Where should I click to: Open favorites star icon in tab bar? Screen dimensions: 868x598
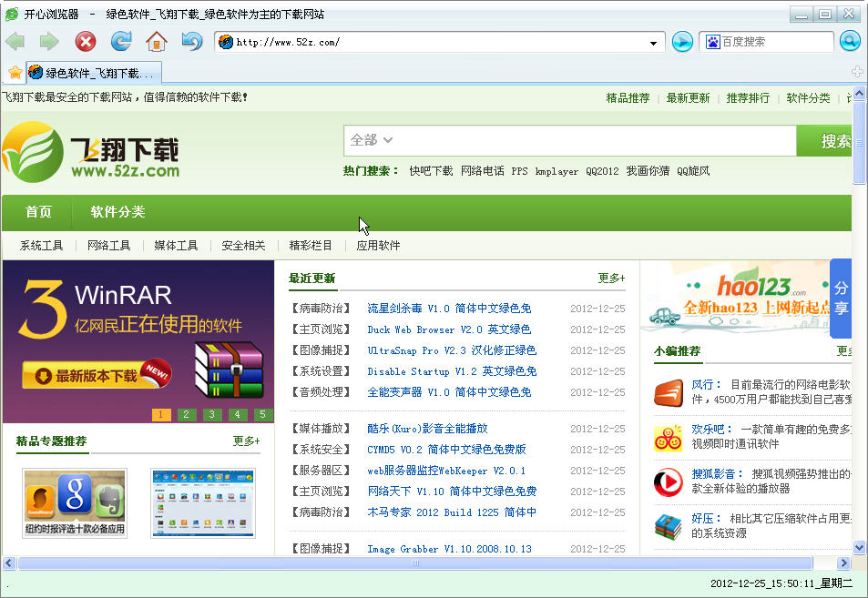pos(15,73)
